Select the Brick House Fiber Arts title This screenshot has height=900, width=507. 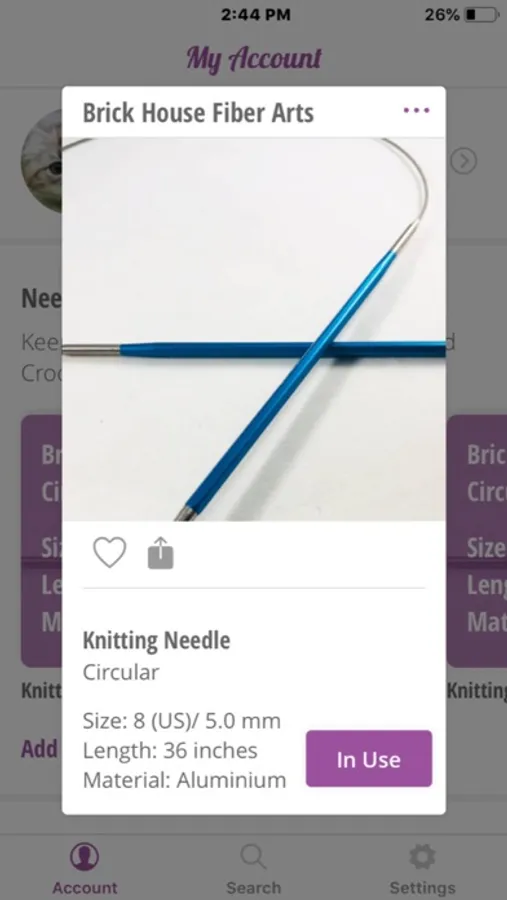point(198,112)
